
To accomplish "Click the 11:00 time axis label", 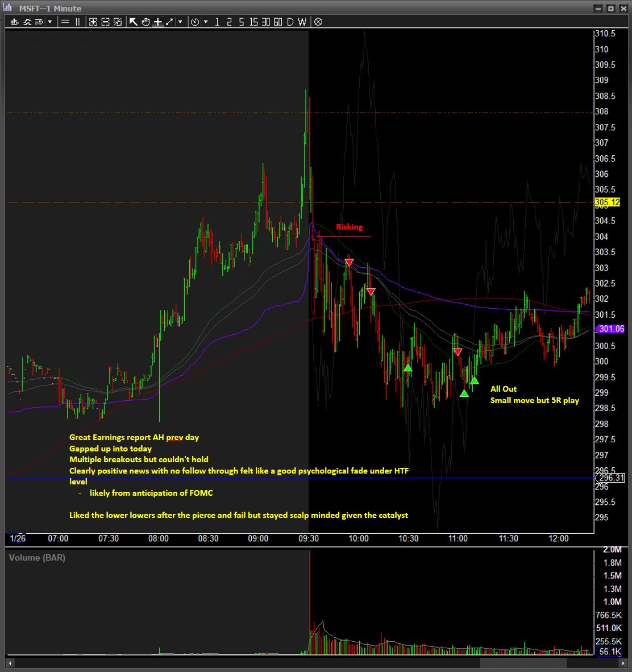I will [458, 538].
